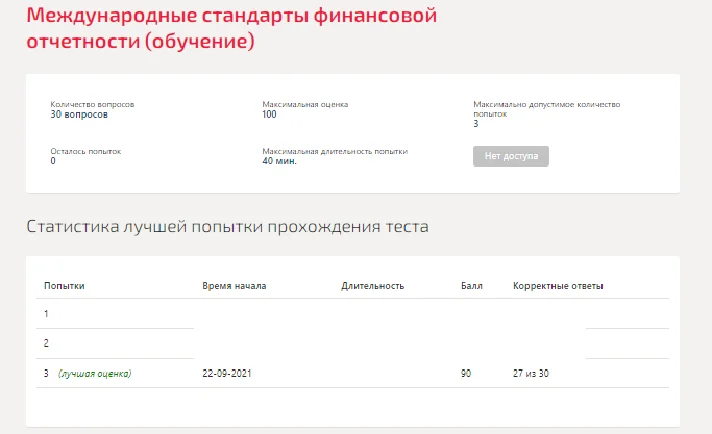Click the "27 из 30" correct answers value
The image size is (712, 434).
531,373
